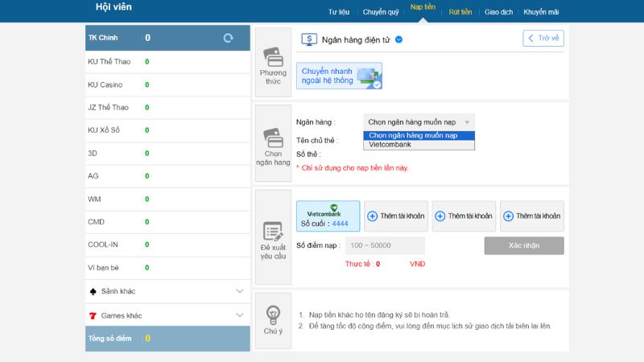The height and width of the screenshot is (362, 644).
Task: Click the Chọn ngân hàng card icon
Action: click(x=273, y=135)
